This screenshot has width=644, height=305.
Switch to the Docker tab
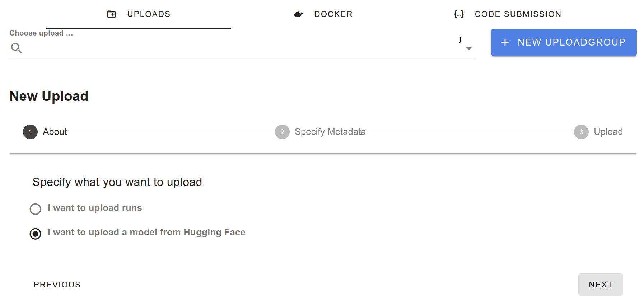[333, 14]
